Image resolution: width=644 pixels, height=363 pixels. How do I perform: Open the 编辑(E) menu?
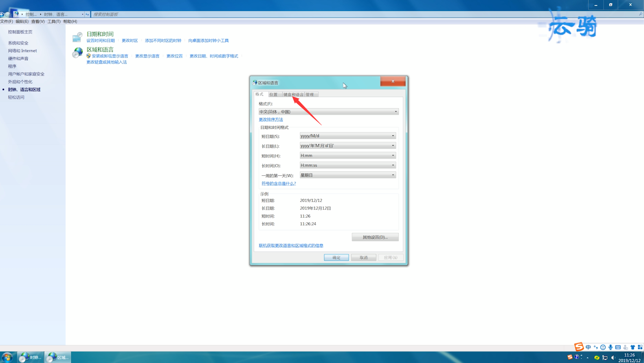click(x=22, y=22)
